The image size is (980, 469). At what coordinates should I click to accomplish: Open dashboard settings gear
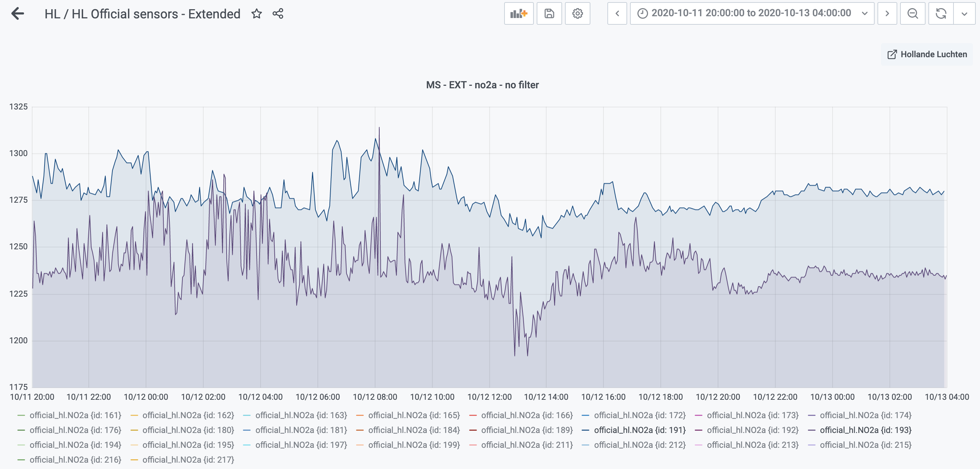577,14
